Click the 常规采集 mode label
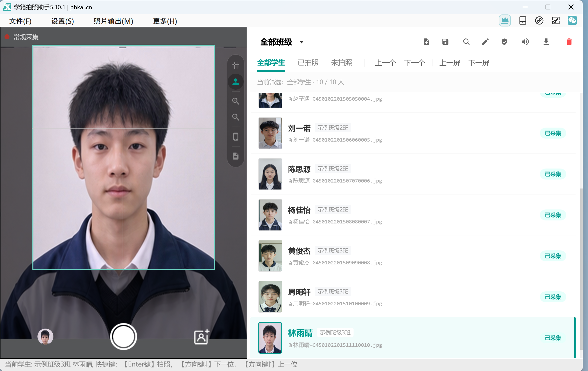588x371 pixels. click(26, 37)
